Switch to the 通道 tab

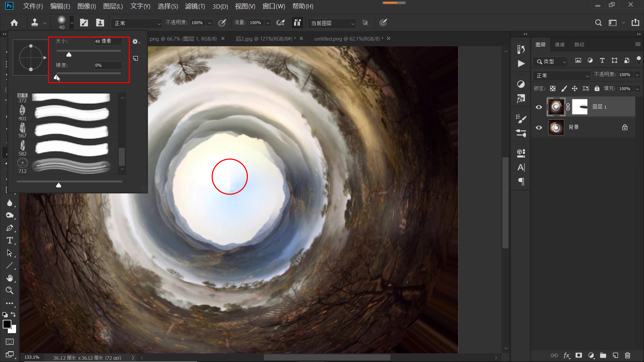[559, 45]
